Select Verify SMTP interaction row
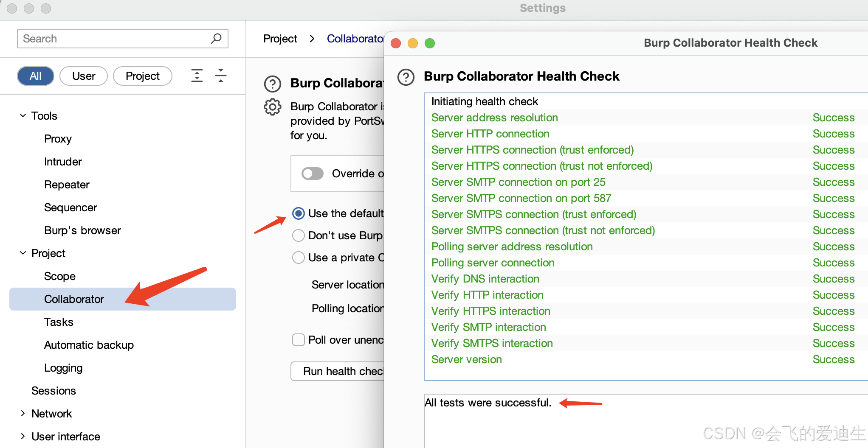 [646, 327]
